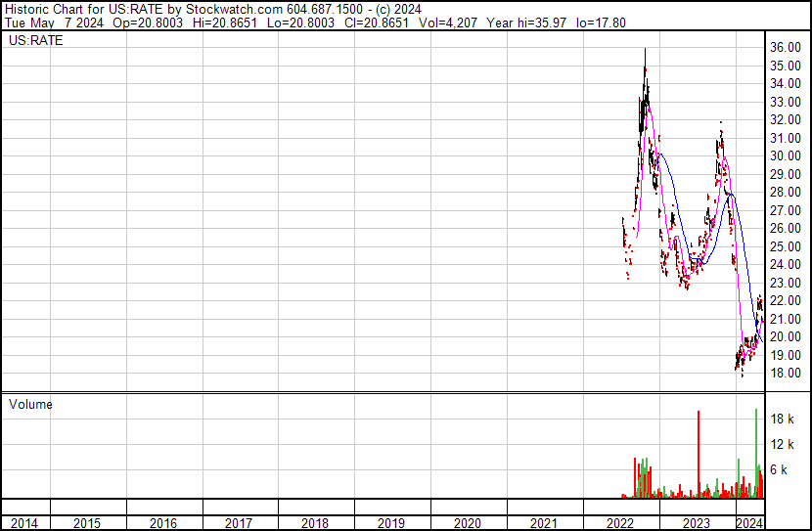Click the Op=20.8003 opening price in header
Image resolution: width=812 pixels, height=531 pixels.
[x=148, y=22]
